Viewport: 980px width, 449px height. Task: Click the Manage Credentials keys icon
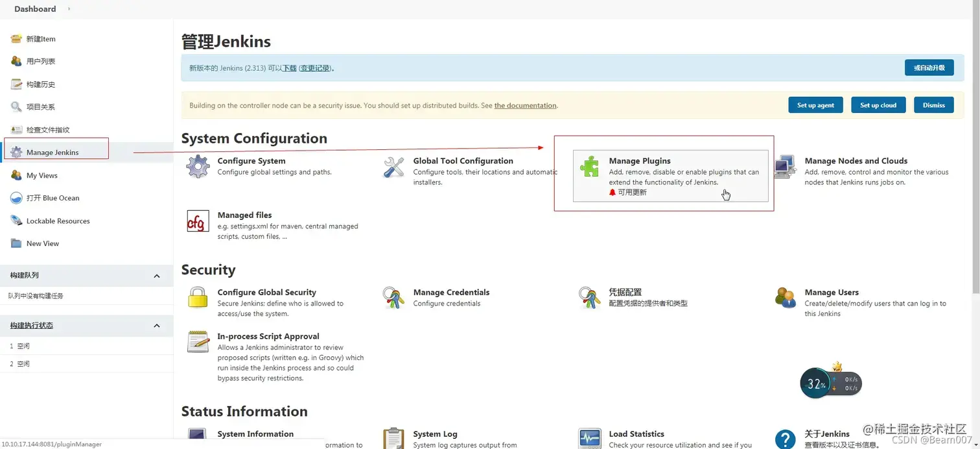(x=393, y=298)
